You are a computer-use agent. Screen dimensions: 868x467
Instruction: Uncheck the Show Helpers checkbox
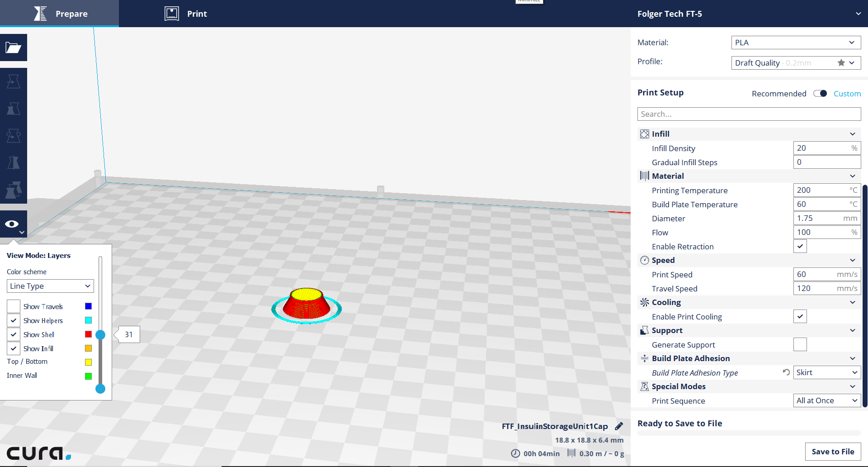14,320
